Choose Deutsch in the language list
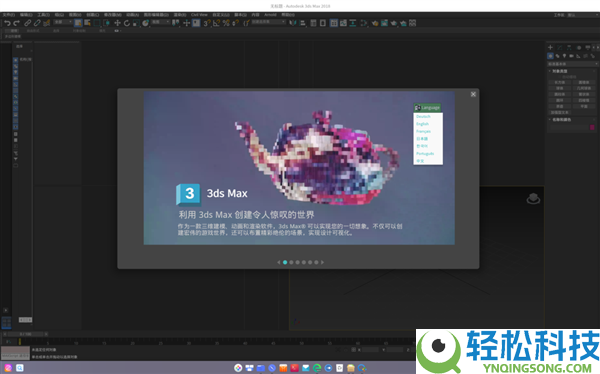 [x=423, y=116]
